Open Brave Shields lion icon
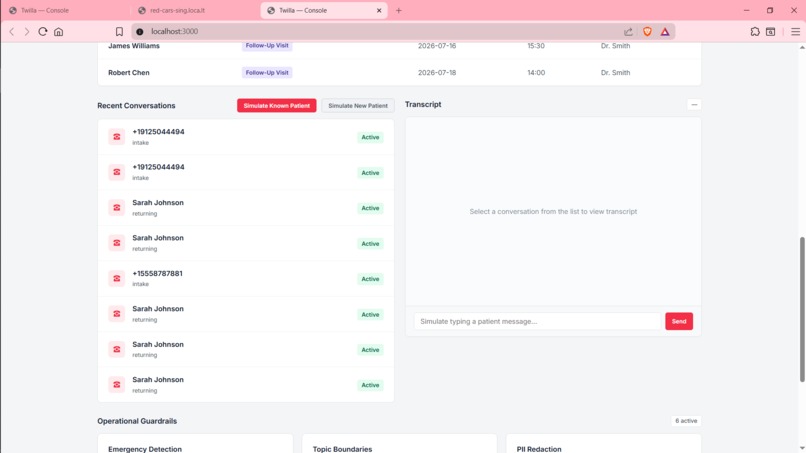The width and height of the screenshot is (806, 453). 647,32
